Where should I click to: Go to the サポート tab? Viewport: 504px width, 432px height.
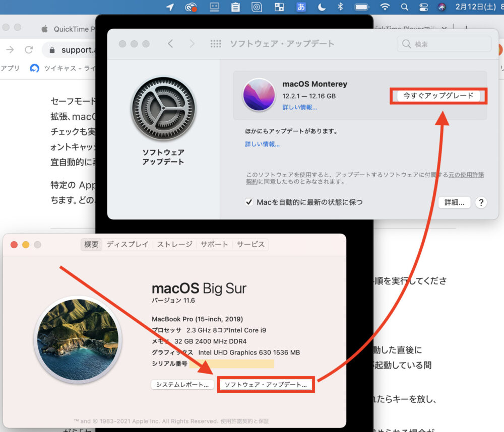click(214, 244)
